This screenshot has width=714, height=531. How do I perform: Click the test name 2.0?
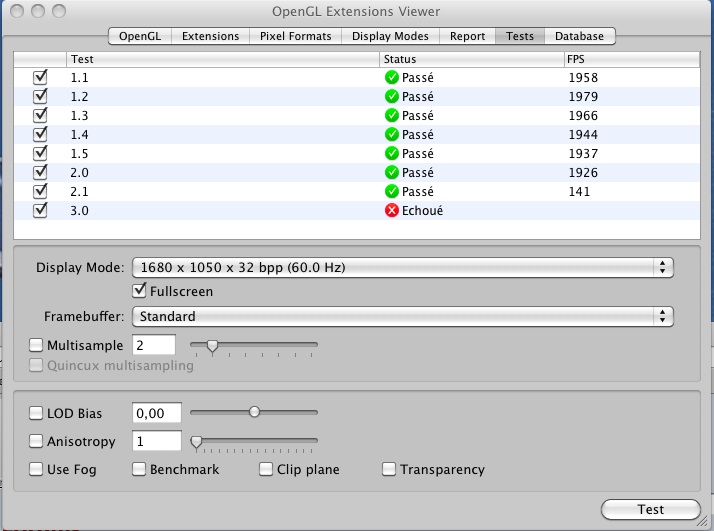(79, 173)
